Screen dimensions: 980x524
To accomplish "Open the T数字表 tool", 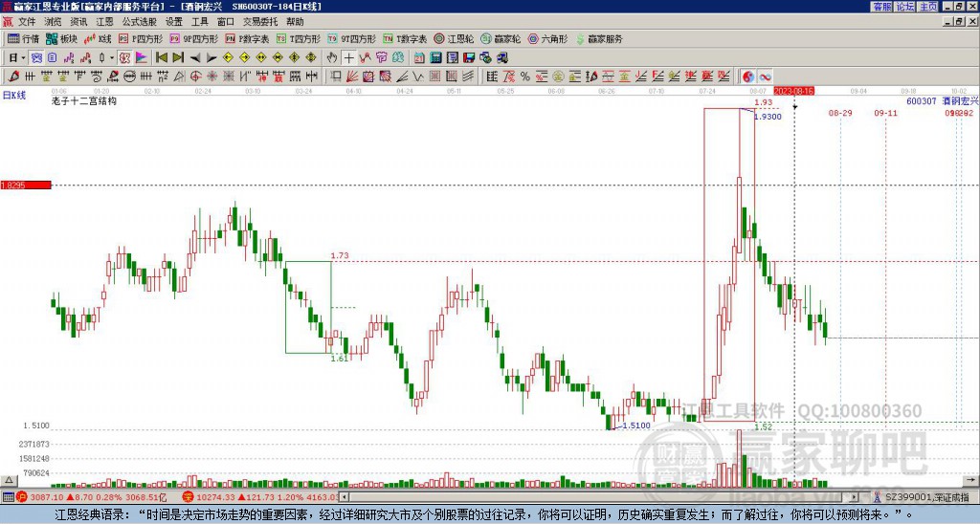I will [405, 38].
